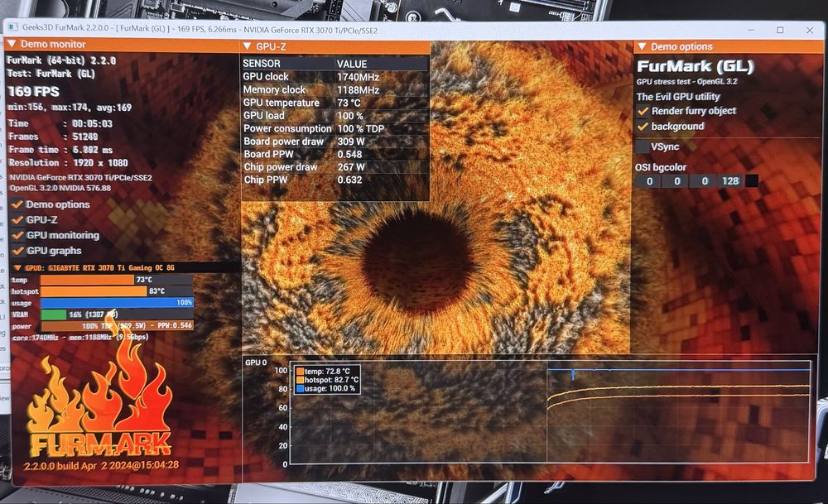828x504 pixels.
Task: Click the core:1740MHz - mem:1188MHz line
Action: pyautogui.click(x=80, y=337)
